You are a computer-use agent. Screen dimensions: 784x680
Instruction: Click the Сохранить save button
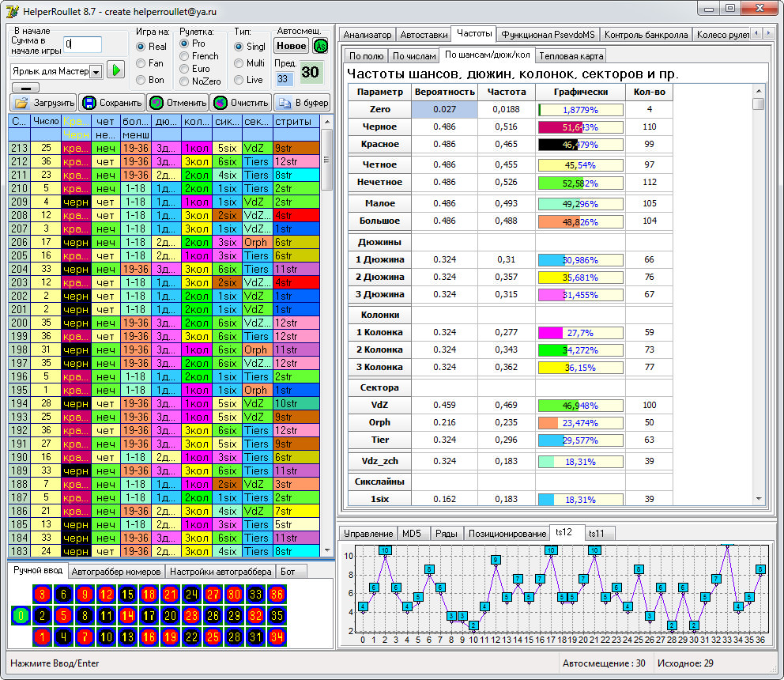pos(111,103)
